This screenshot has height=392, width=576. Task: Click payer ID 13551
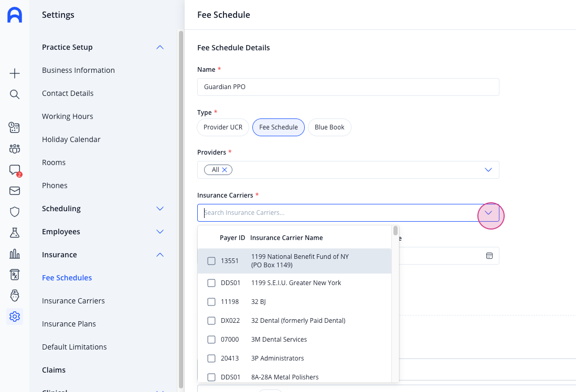[230, 261]
